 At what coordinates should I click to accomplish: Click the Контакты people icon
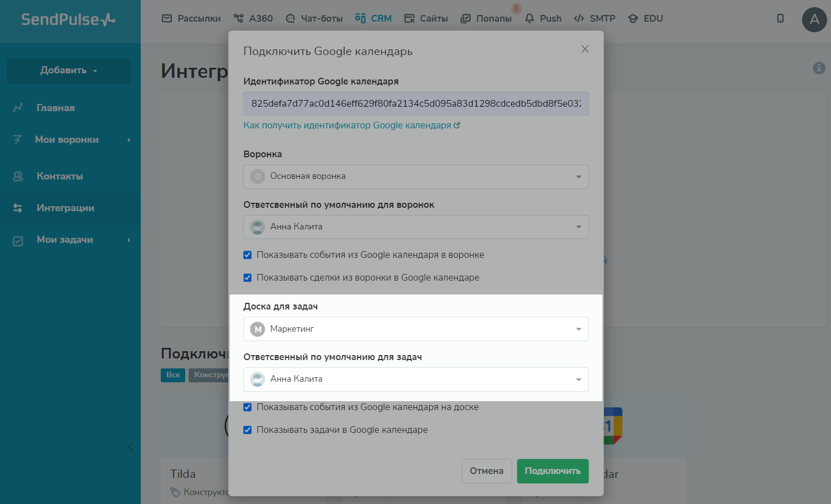point(18,176)
